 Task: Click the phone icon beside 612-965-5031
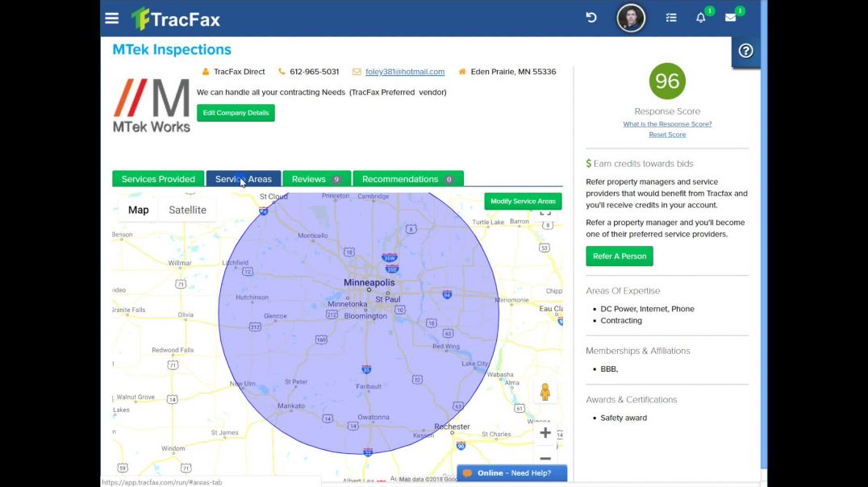[282, 72]
